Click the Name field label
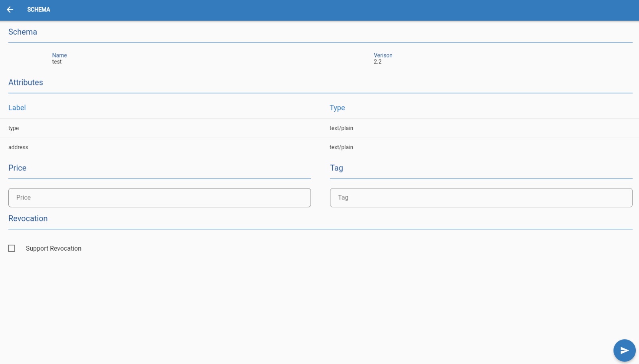This screenshot has width=639, height=364. [x=60, y=55]
